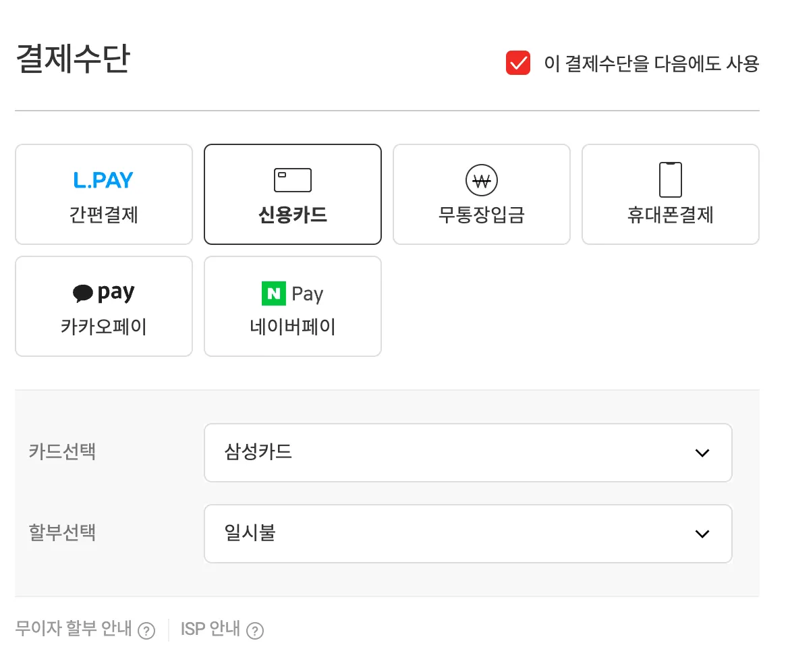Select the 네이버페이 payment tile
The image size is (788, 672).
click(293, 306)
